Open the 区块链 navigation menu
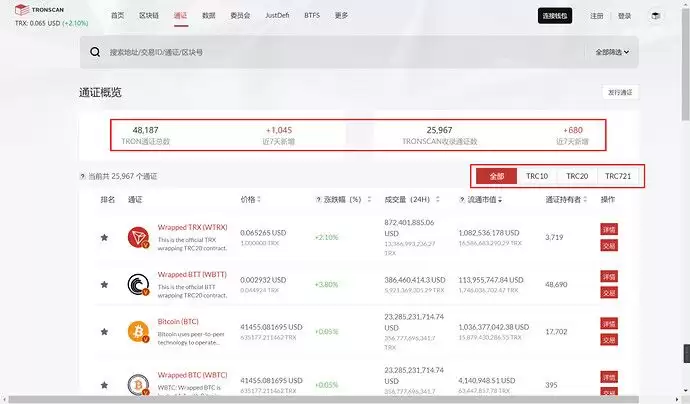The height and width of the screenshot is (404, 690). [x=149, y=15]
